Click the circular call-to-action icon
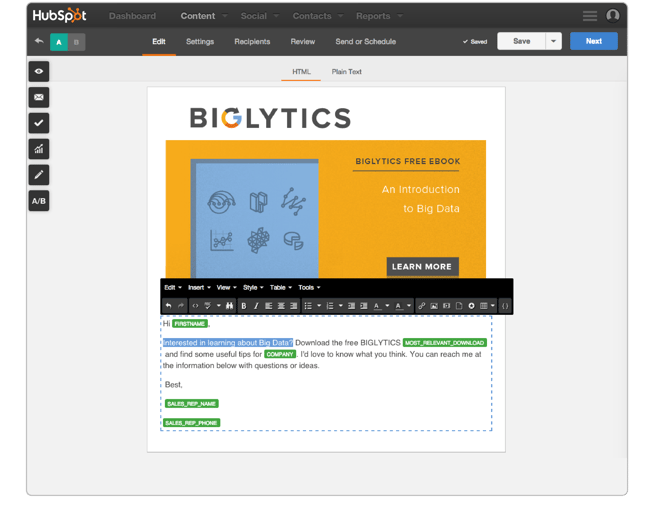 tap(471, 306)
